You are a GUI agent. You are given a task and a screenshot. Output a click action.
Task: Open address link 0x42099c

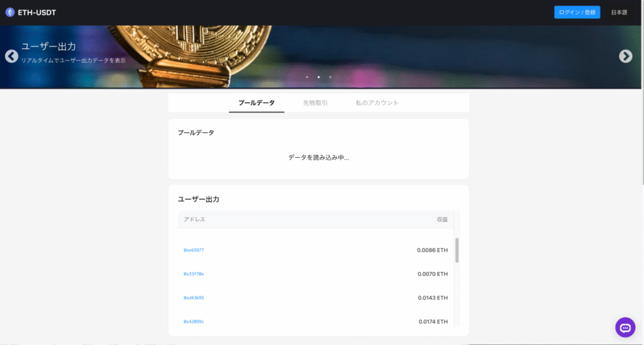[x=194, y=322]
